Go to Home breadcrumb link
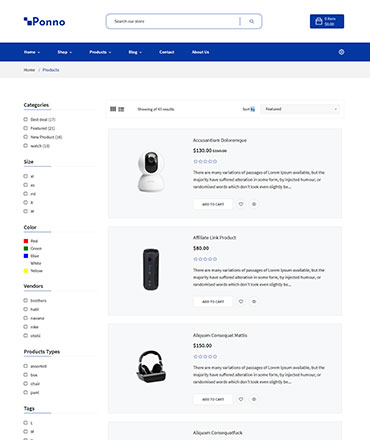 (x=29, y=70)
